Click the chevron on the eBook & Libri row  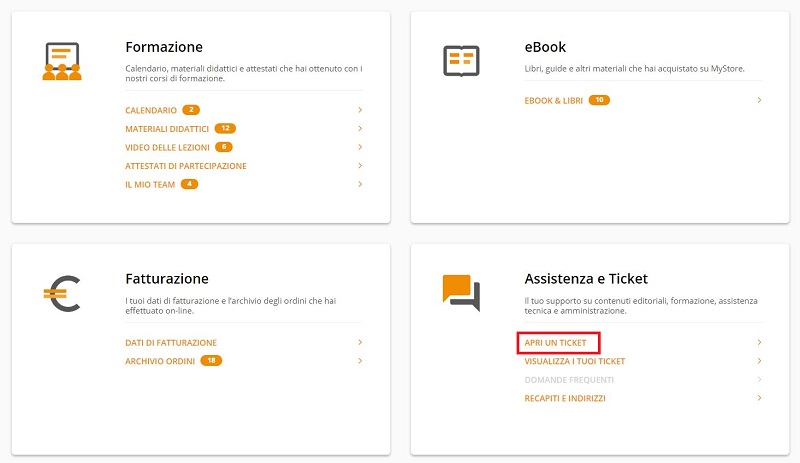coord(759,100)
